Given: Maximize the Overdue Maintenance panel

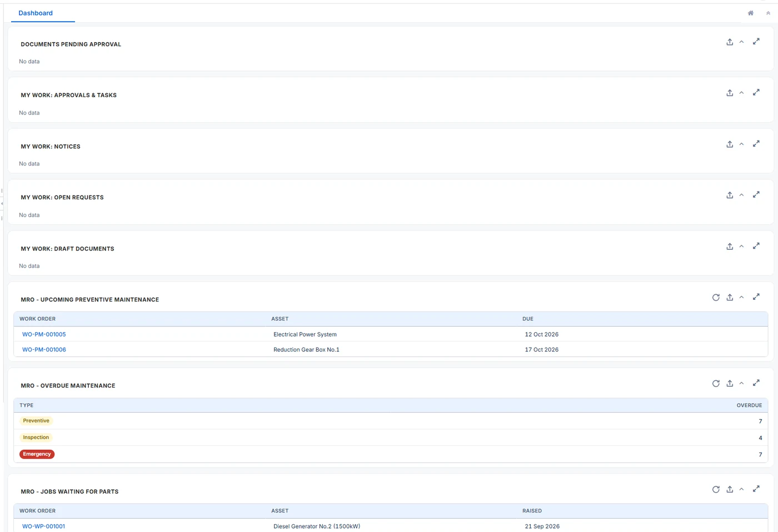Looking at the screenshot, I should coord(756,383).
